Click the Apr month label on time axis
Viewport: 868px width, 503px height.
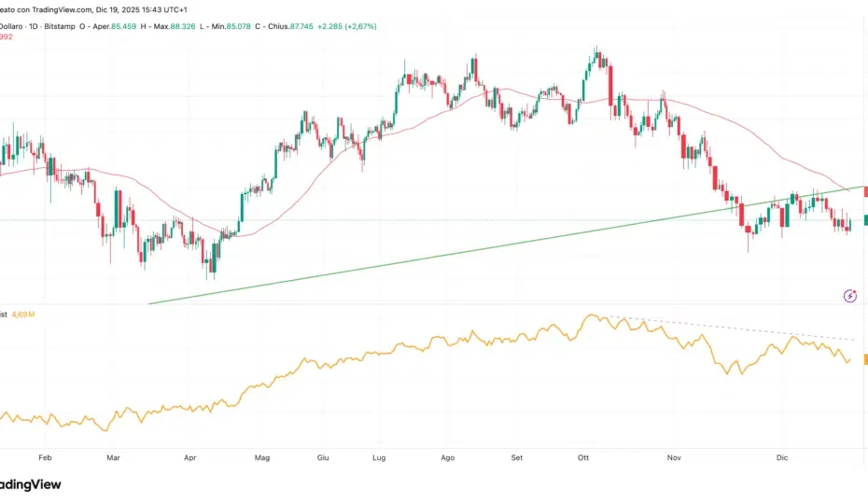(190, 458)
